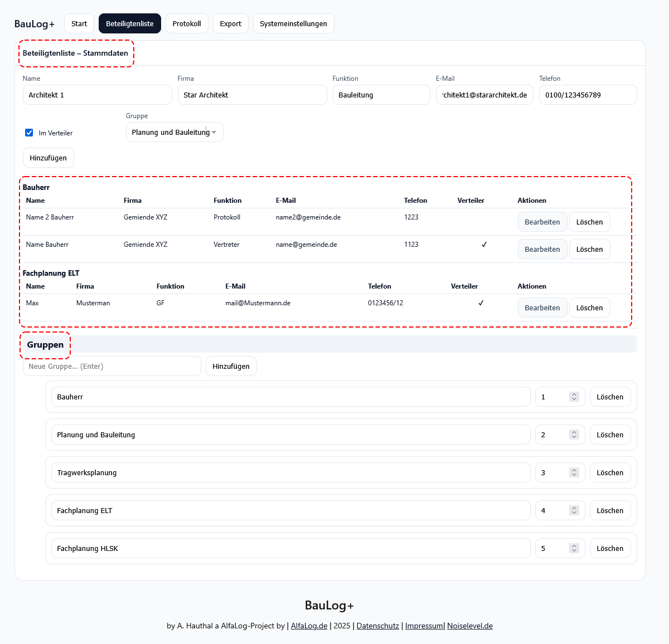Go to the Start tab
This screenshot has height=644, width=669.
click(79, 24)
